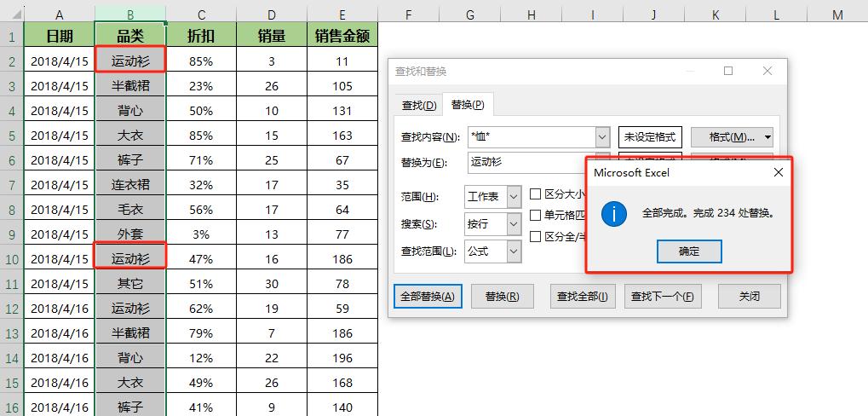Select row 9 header
The height and width of the screenshot is (416, 868).
coord(12,234)
